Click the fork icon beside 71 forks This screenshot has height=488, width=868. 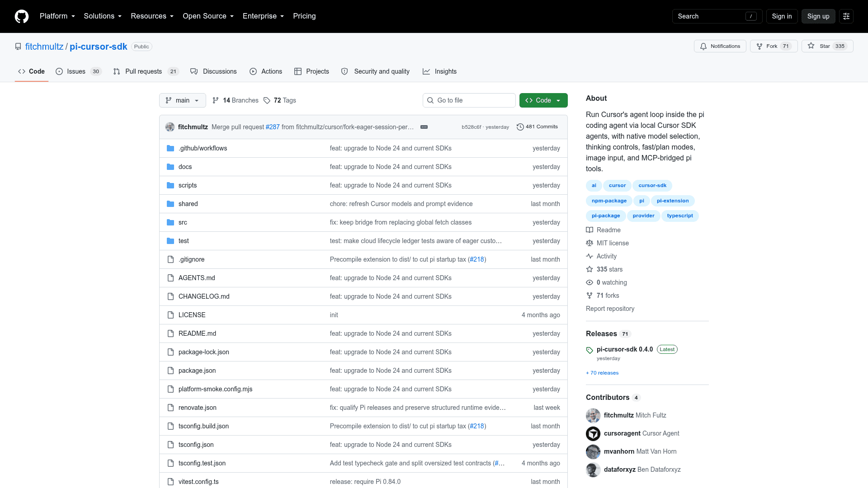tap(590, 296)
